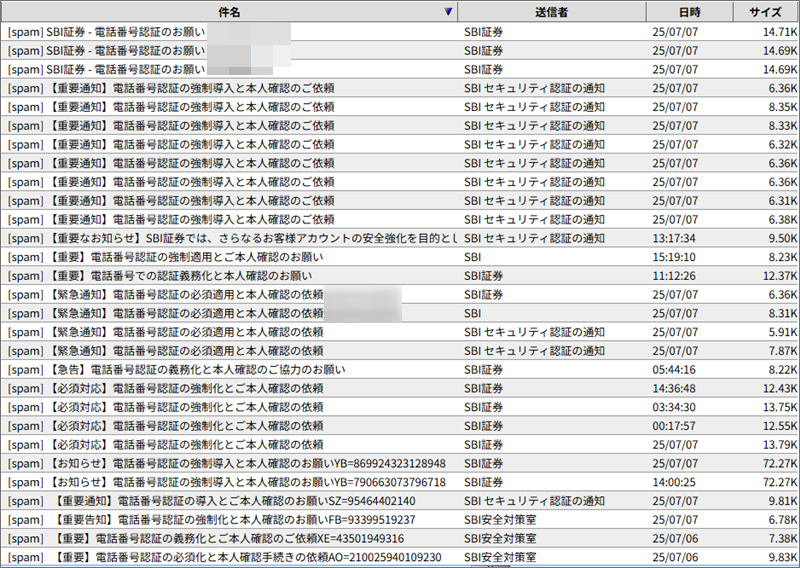Screen dimensions: 800x568
Task: Click the 12.37K size cell
Action: 780,276
